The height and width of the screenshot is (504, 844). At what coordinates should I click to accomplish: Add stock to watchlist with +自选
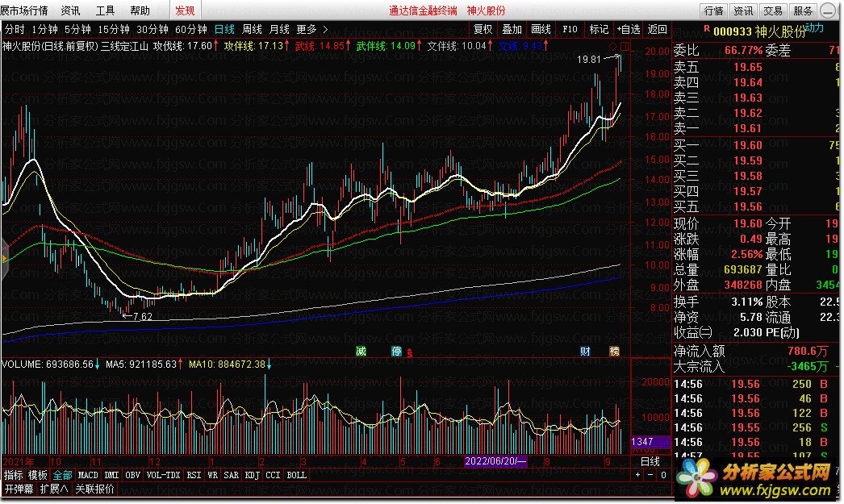[x=628, y=29]
